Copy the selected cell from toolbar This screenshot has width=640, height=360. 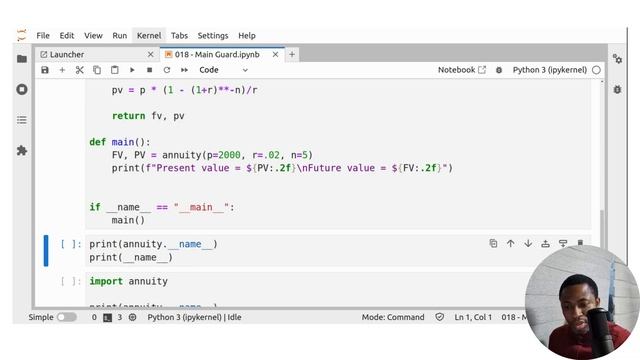[97, 70]
